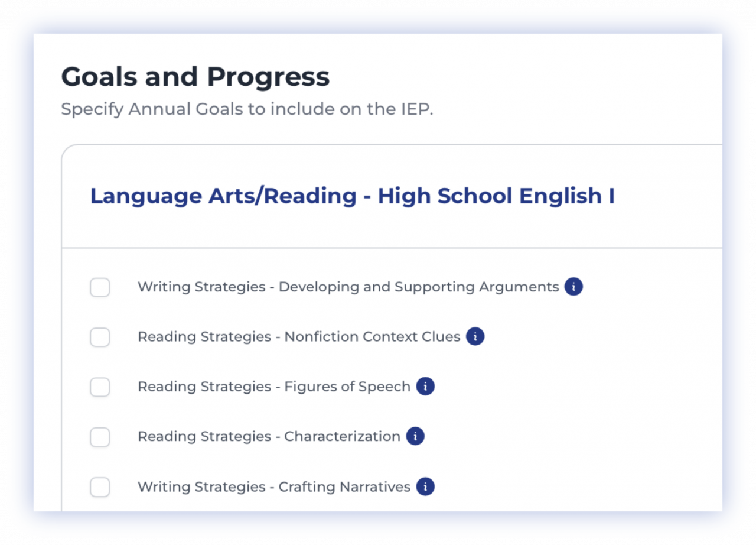756x545 pixels.
Task: Click the 'Writing Strategies - Crafting Narratives' label
Action: 274,487
